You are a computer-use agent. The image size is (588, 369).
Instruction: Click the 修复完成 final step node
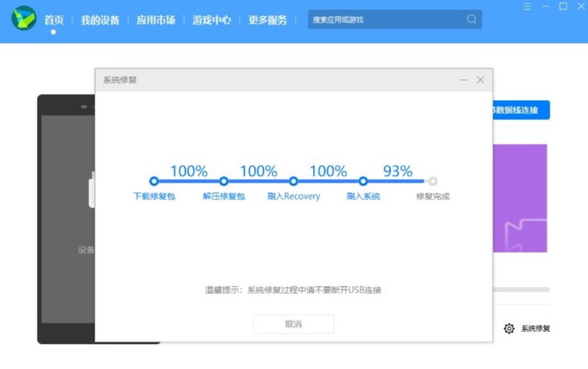tap(433, 181)
